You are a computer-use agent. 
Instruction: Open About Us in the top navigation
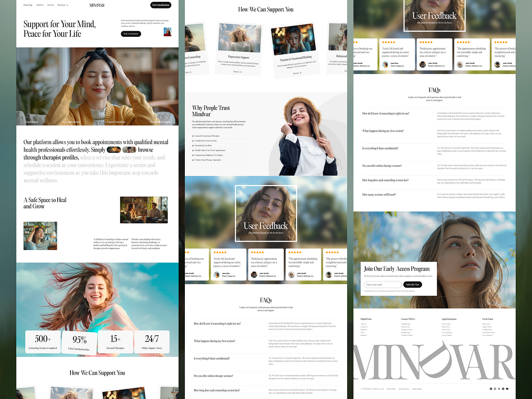[40, 5]
